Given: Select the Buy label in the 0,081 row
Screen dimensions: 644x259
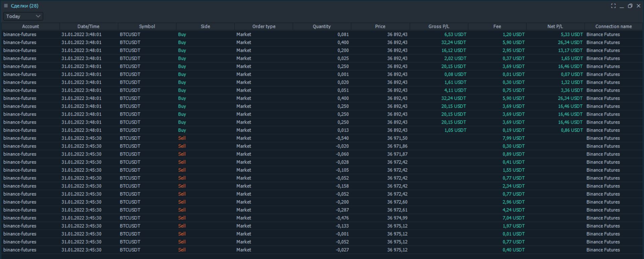Looking at the screenshot, I should pos(182,34).
